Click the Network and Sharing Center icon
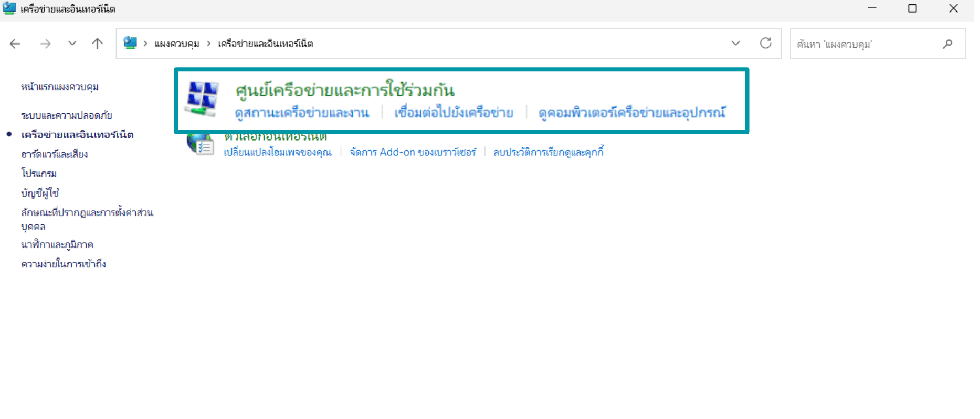This screenshot has height=419, width=980. (x=202, y=99)
